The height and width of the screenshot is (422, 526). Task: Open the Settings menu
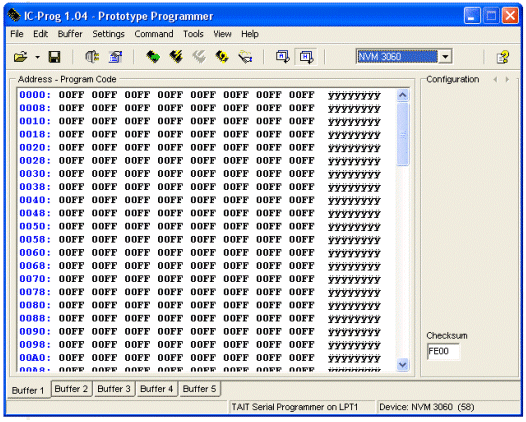click(108, 34)
